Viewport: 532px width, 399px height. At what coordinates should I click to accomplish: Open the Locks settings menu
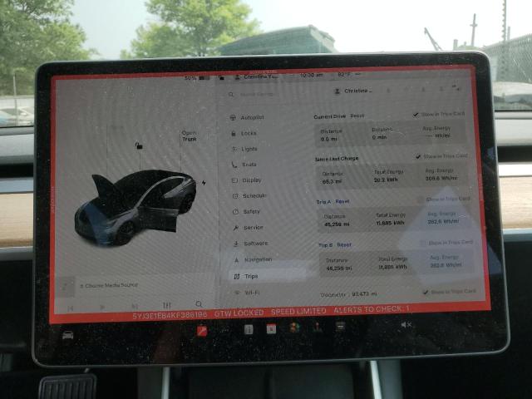click(x=244, y=133)
